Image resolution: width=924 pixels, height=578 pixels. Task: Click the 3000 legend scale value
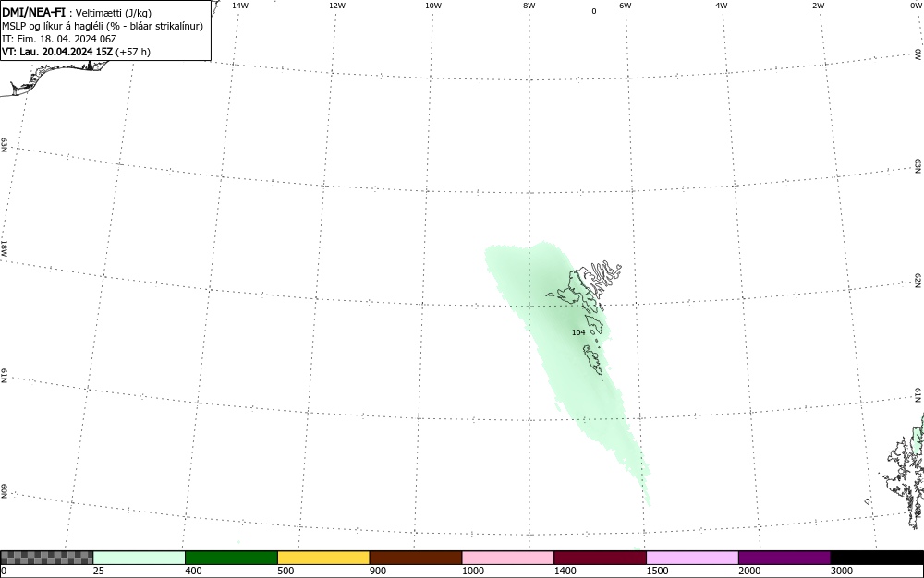[x=842, y=571]
